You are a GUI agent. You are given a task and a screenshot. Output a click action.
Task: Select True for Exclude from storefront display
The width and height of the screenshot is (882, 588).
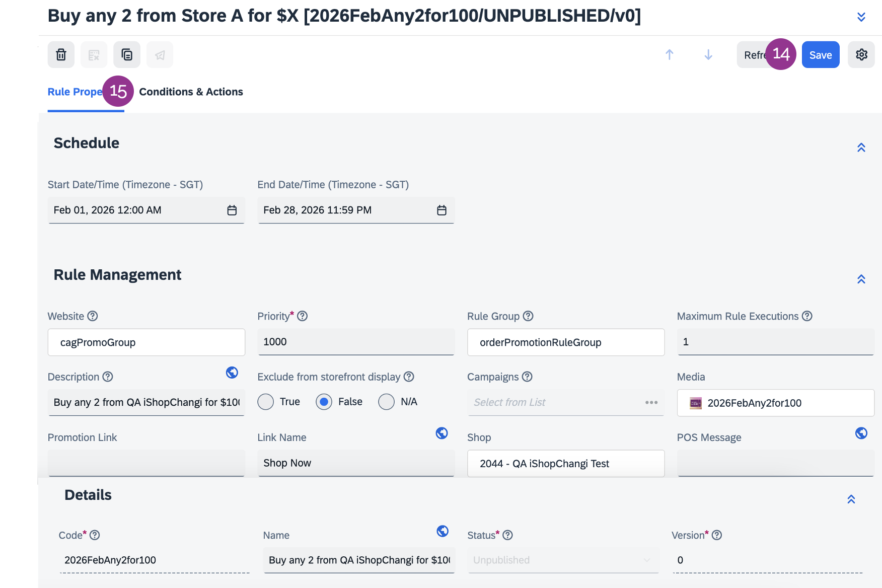click(266, 402)
